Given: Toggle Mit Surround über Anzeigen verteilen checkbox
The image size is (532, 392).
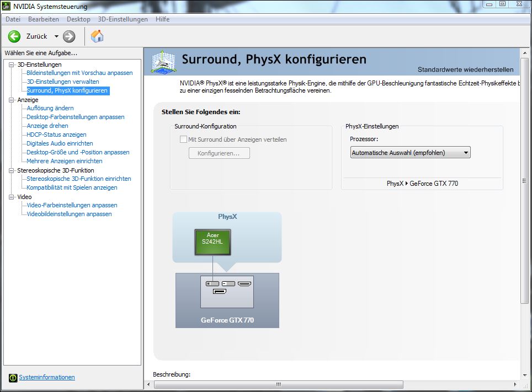Looking at the screenshot, I should 184,139.
